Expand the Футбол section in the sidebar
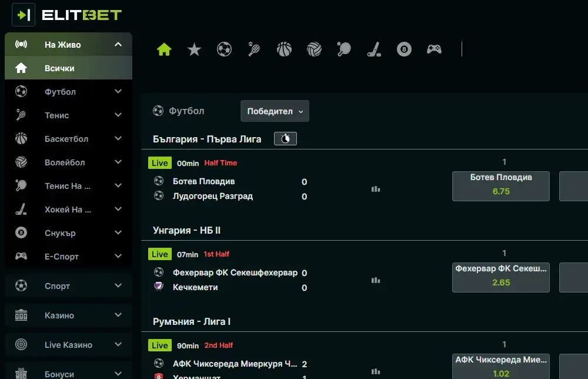 pyautogui.click(x=68, y=92)
